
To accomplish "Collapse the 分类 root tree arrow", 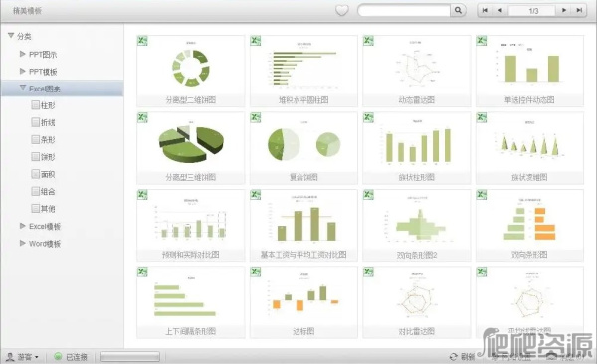I will click(11, 36).
